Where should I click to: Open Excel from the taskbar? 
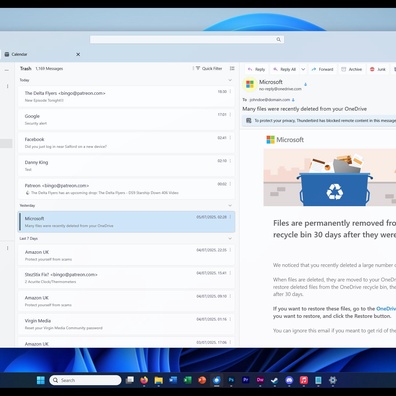[188, 380]
